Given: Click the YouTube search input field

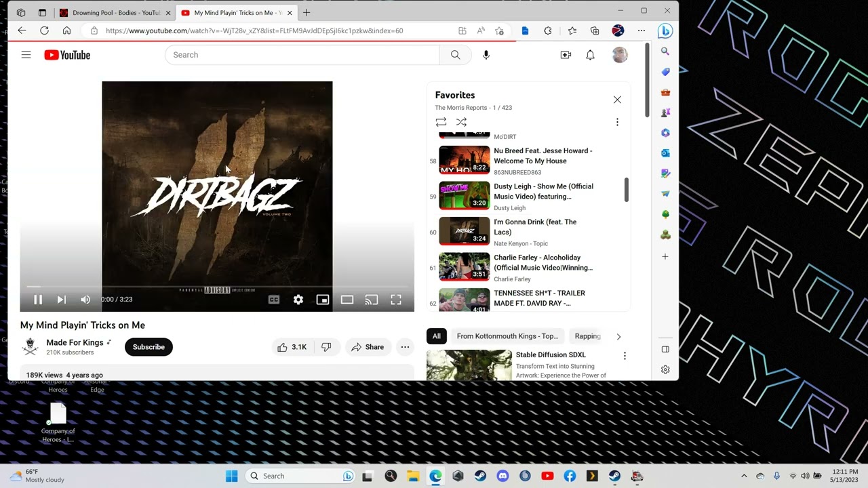Looking at the screenshot, I should [302, 55].
